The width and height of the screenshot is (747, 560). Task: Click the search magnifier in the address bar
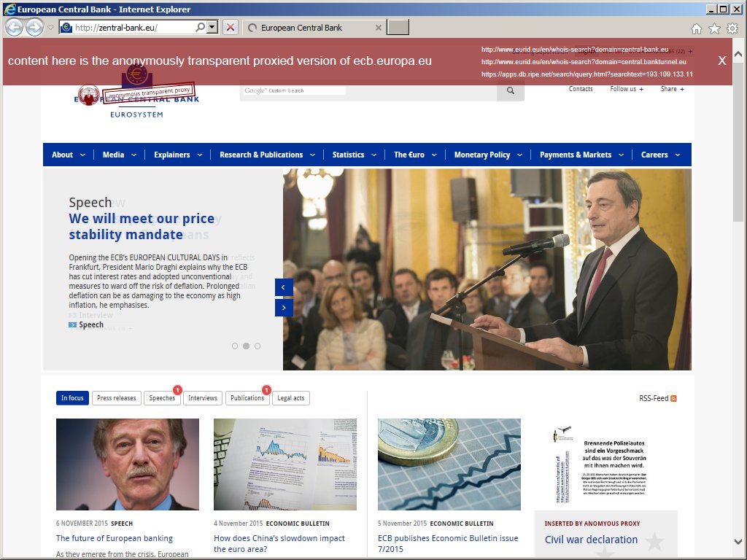[x=201, y=27]
